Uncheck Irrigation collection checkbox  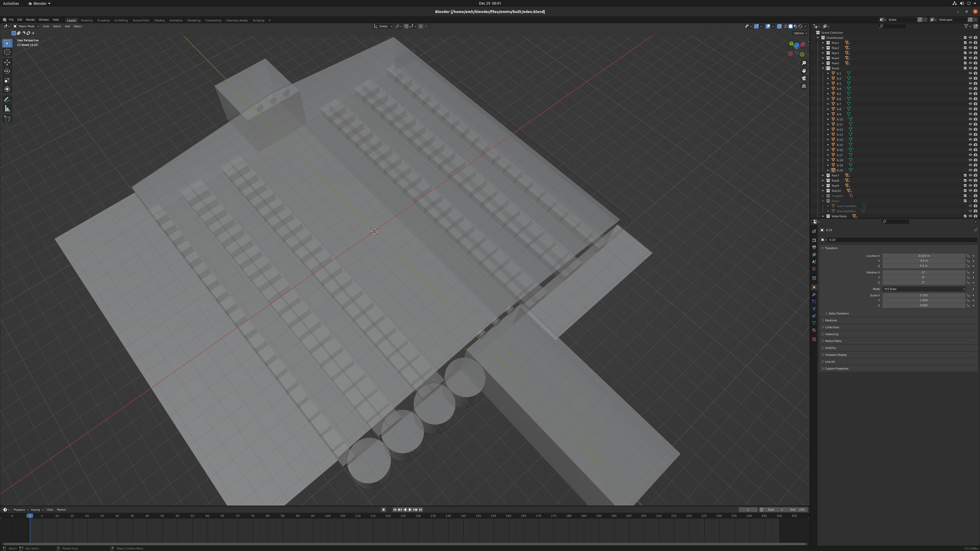(x=965, y=196)
